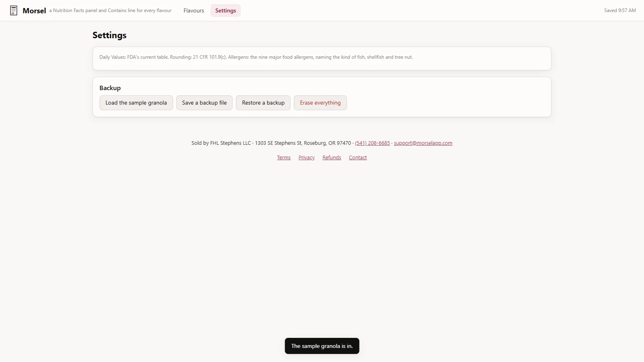View the Refunds policy link
644x362 pixels.
click(332, 157)
